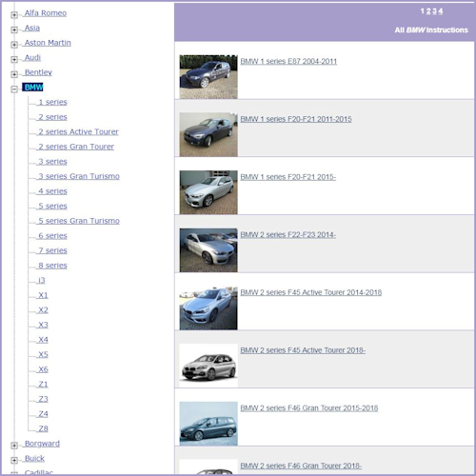Open the silver 1 series F20-F21 2015- photo
This screenshot has width=476, height=476.
coord(208,192)
